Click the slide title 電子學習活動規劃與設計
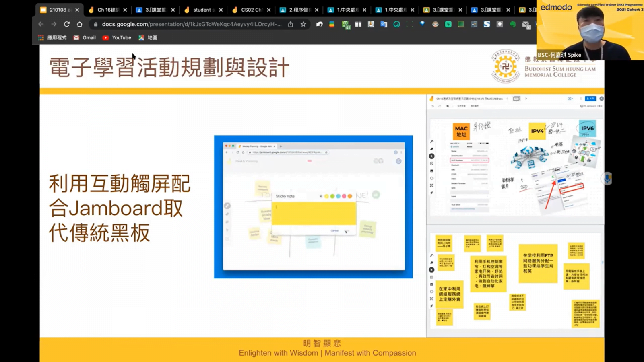Viewport: 644px width, 362px height. point(169,67)
